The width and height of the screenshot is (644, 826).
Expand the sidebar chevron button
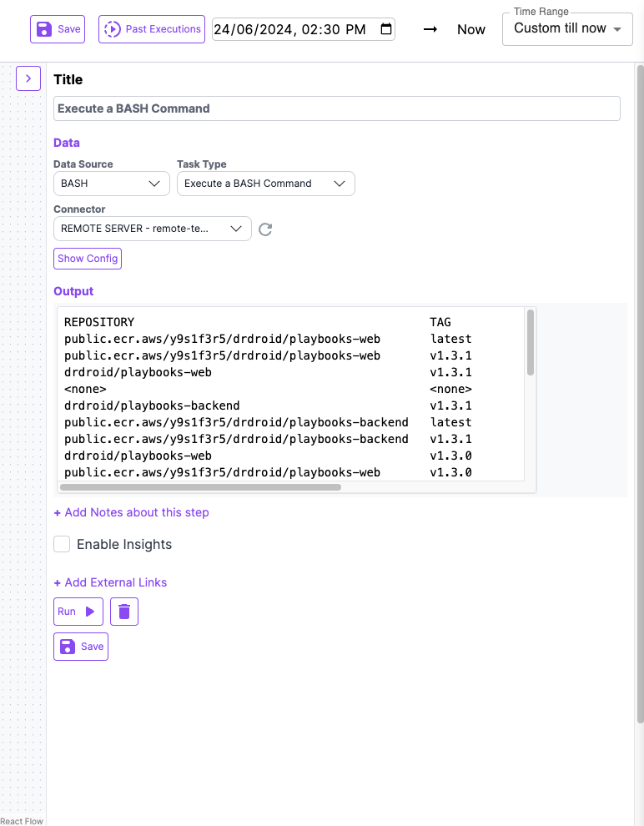coord(28,78)
